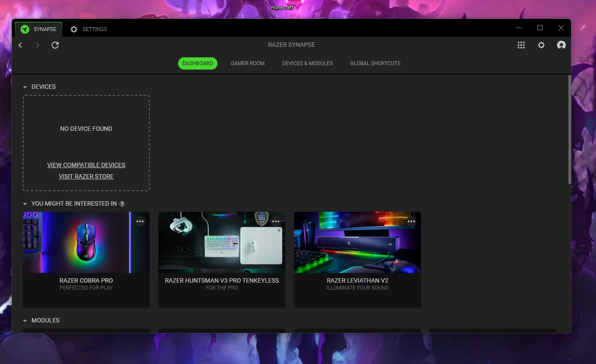Select the Razer Huntsman V3 Pro Tenkeyless image
The height and width of the screenshot is (364, 596).
pyautogui.click(x=222, y=242)
